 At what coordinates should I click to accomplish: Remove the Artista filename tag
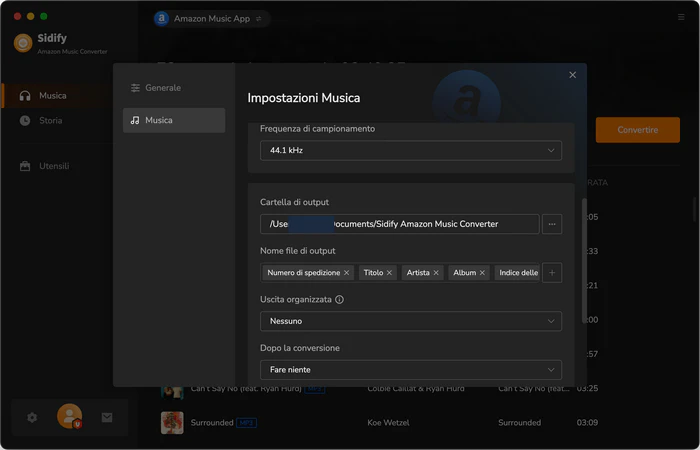pos(436,273)
